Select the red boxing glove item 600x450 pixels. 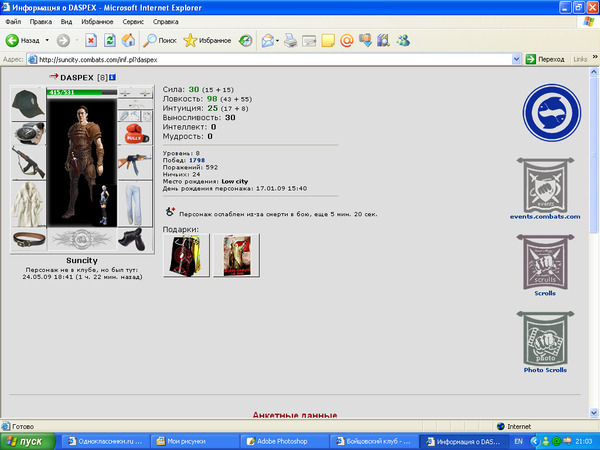pyautogui.click(x=135, y=134)
